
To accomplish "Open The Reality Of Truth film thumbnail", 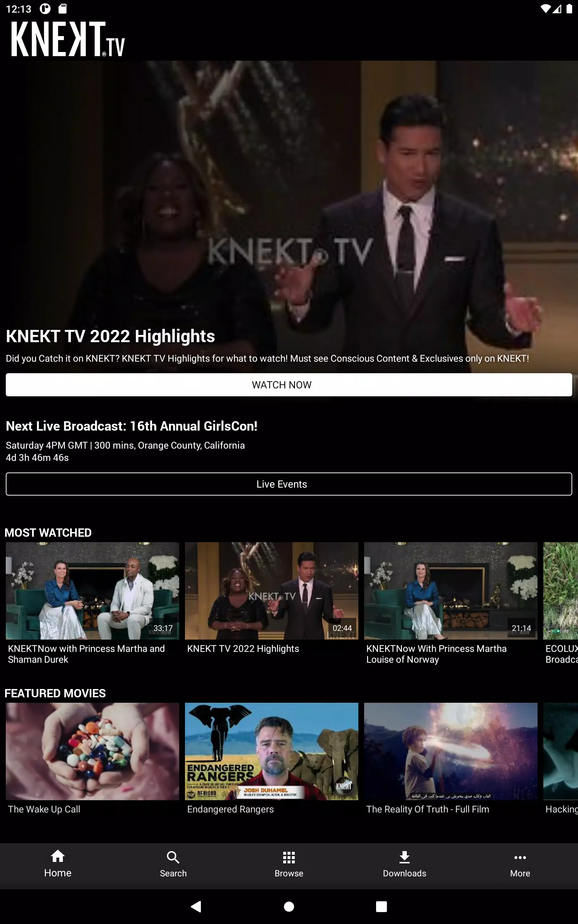I will 451,751.
